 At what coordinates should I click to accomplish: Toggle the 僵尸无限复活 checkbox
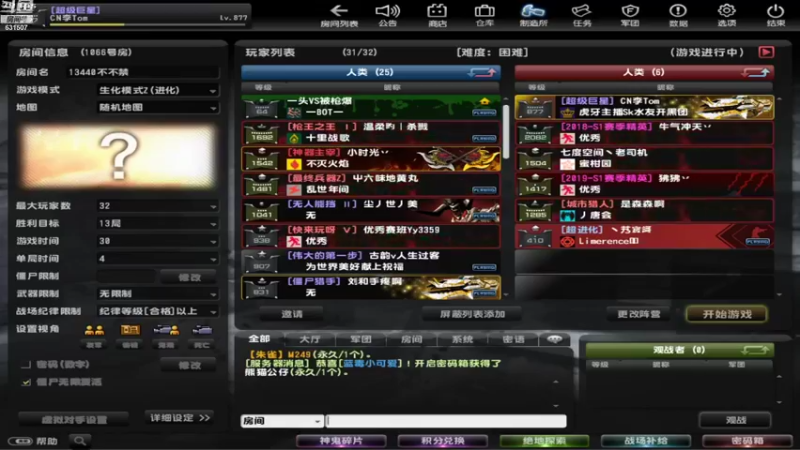(26, 382)
